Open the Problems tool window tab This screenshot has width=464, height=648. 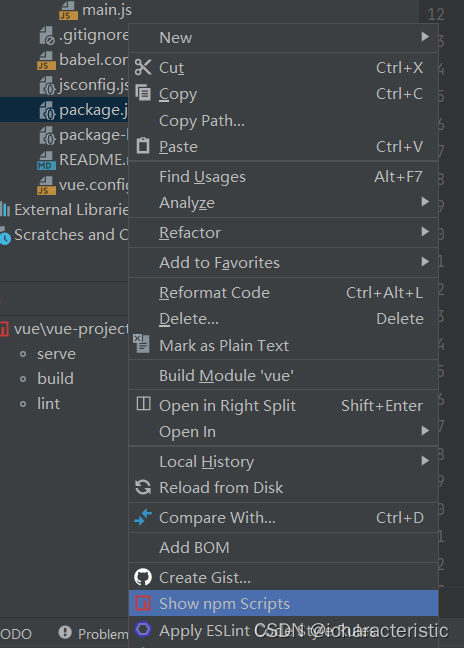93,633
